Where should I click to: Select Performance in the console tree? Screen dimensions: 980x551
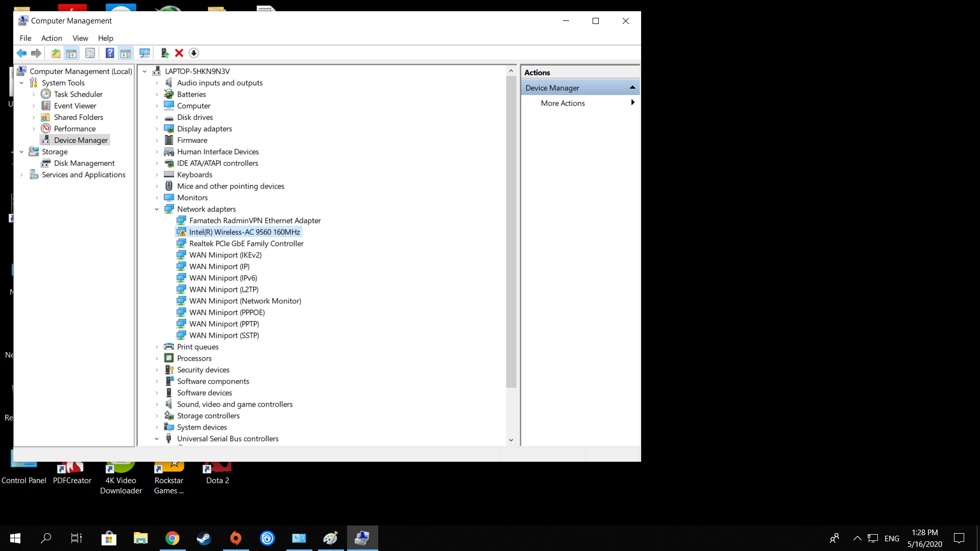[75, 129]
